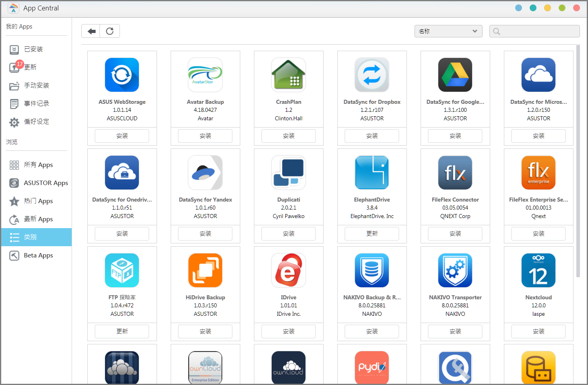Open 已安装 installed apps

[36, 49]
